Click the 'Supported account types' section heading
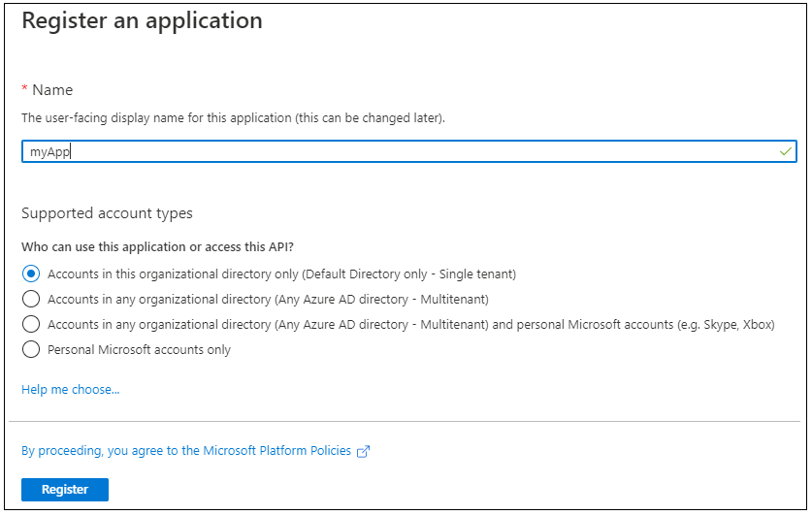Image resolution: width=812 pixels, height=515 pixels. pyautogui.click(x=107, y=213)
